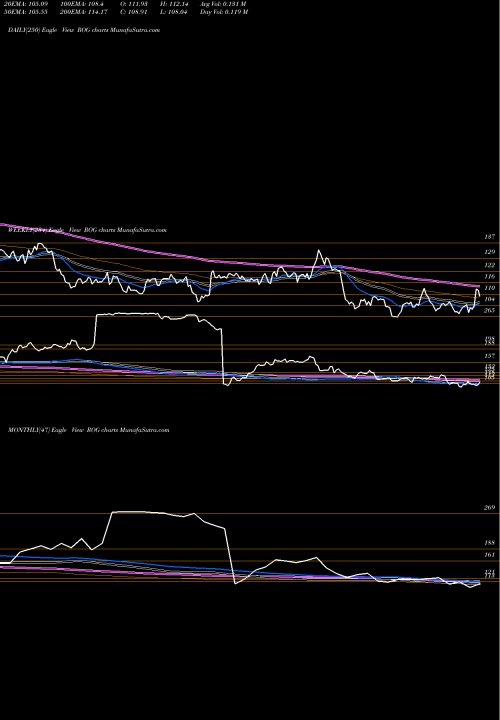This screenshot has width=500, height=720.
Task: Click the Day Vol readout
Action: click(x=224, y=12)
